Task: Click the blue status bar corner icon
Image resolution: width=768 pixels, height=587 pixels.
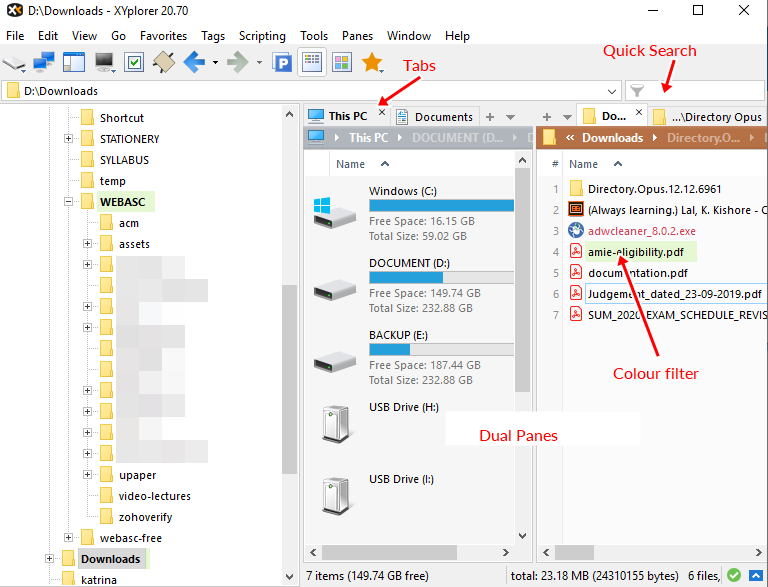Action: click(x=756, y=575)
